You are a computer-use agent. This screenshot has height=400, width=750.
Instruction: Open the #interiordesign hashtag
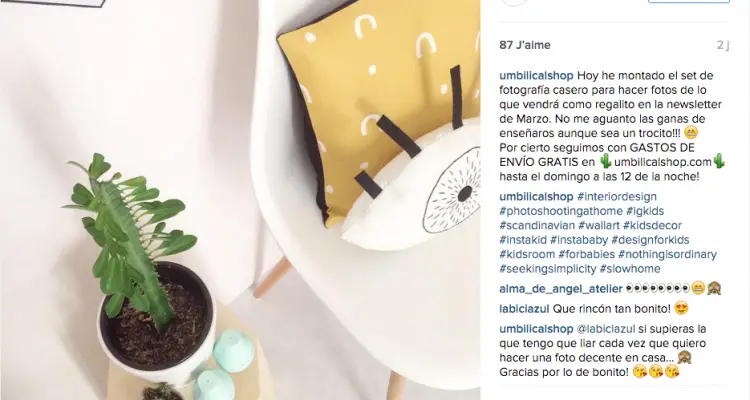[x=617, y=197]
